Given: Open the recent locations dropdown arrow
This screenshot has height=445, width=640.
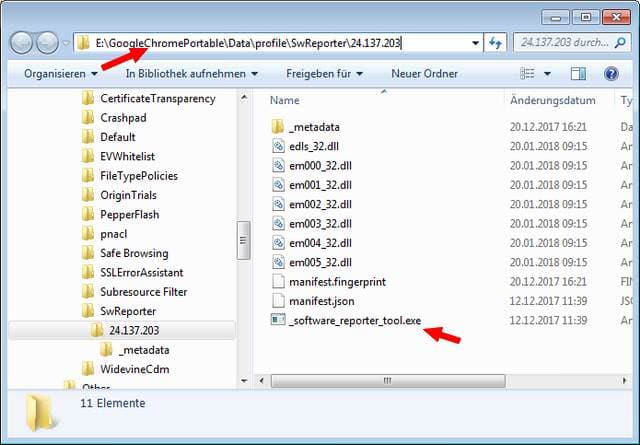Looking at the screenshot, I should point(65,43).
